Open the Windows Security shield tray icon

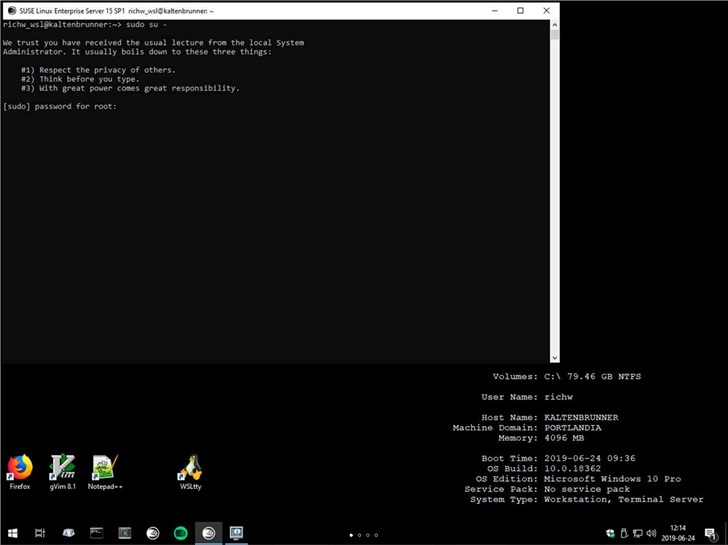[x=611, y=533]
